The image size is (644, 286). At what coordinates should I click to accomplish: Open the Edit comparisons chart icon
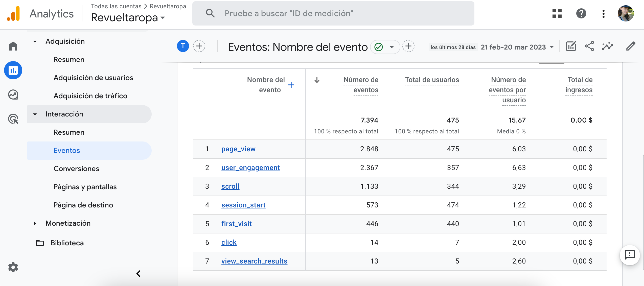(x=571, y=46)
